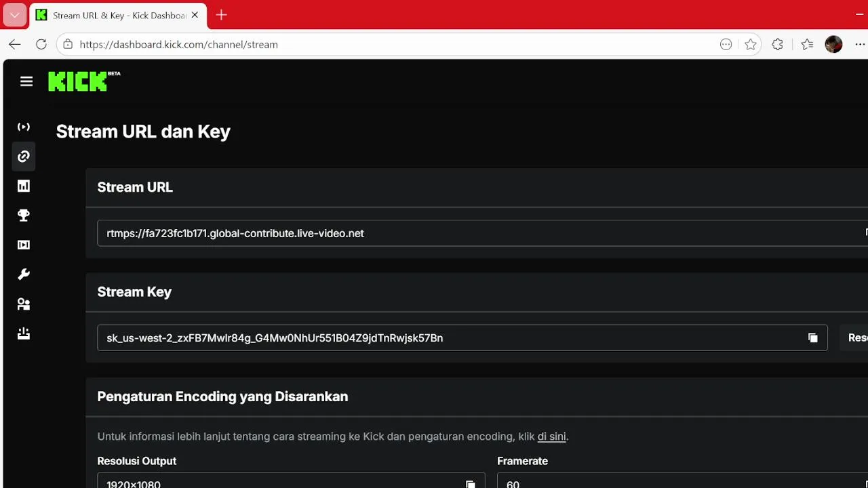Click the 'Resolusi Output' label

click(136, 461)
